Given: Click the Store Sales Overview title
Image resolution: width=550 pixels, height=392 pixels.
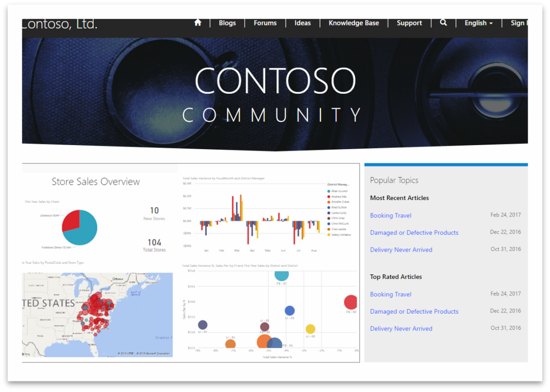Looking at the screenshot, I should click(x=96, y=182).
